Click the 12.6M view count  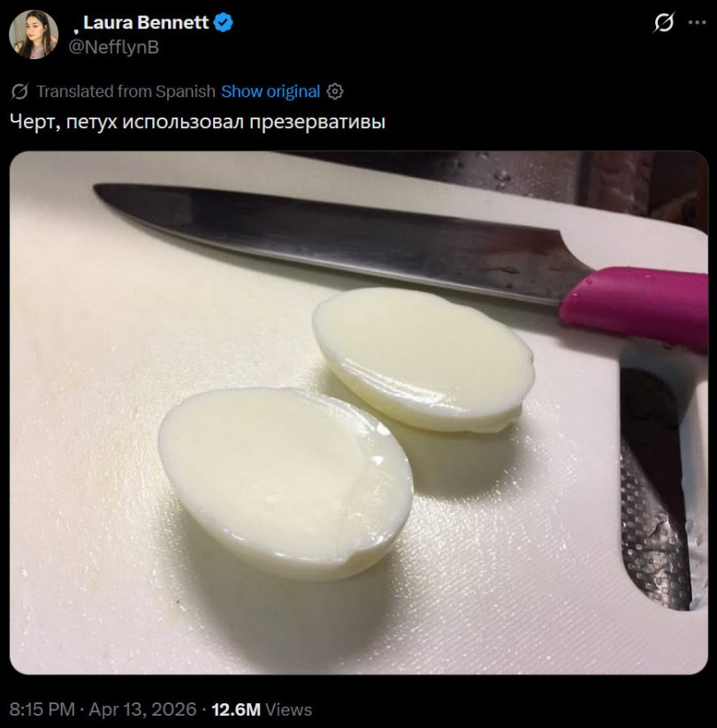(x=237, y=709)
